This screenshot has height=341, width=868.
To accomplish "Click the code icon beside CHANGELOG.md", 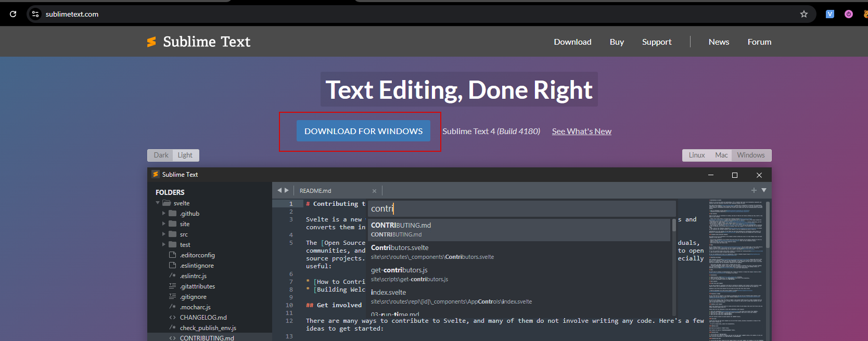I will 172,318.
